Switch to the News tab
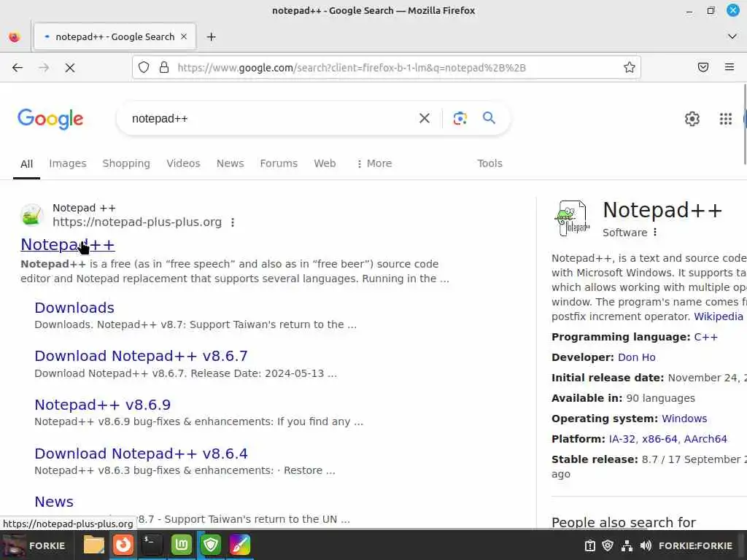The image size is (747, 560). coord(230,163)
